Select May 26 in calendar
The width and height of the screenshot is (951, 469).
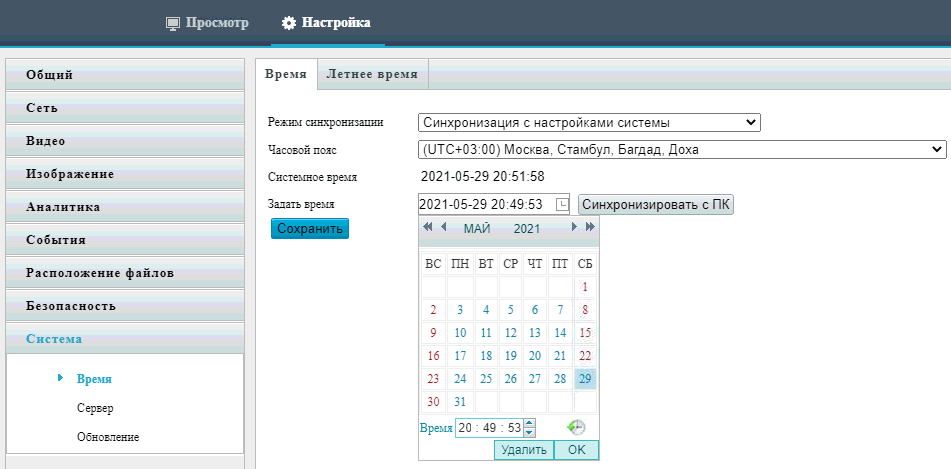tap(511, 379)
